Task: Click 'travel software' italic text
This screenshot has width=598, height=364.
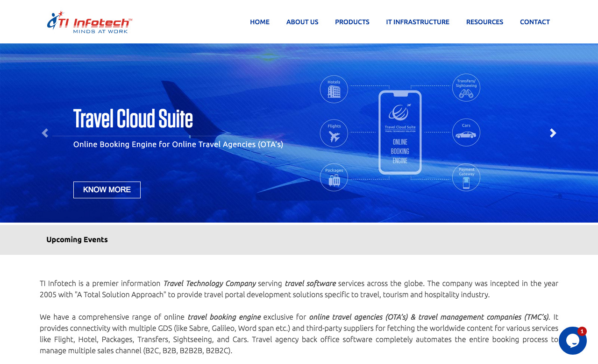Action: pos(310,283)
